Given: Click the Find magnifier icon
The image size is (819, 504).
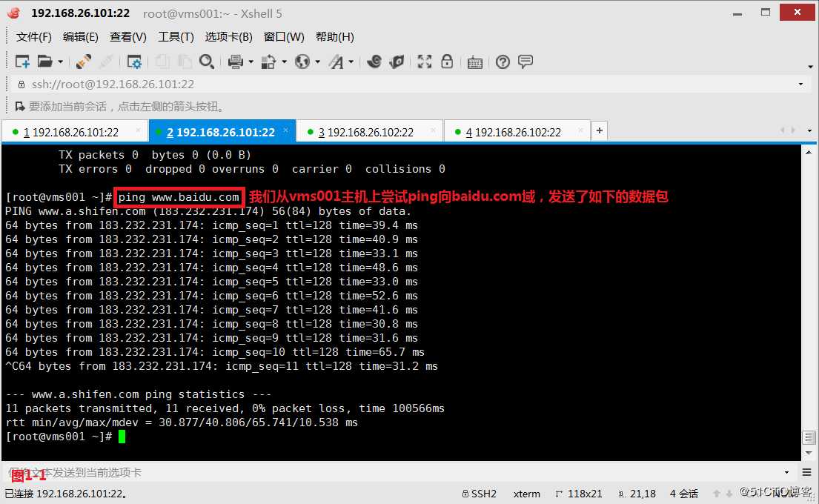Looking at the screenshot, I should [x=207, y=62].
